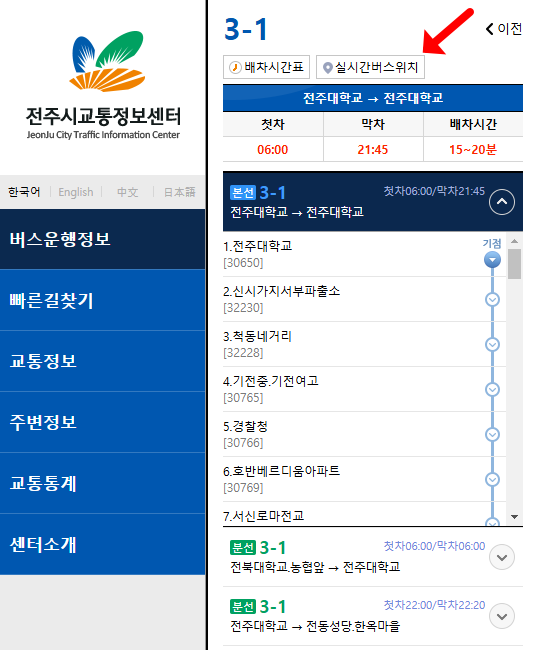Click the stop marker for 5.경찰청
Screen dimensions: 533x650
[492, 434]
